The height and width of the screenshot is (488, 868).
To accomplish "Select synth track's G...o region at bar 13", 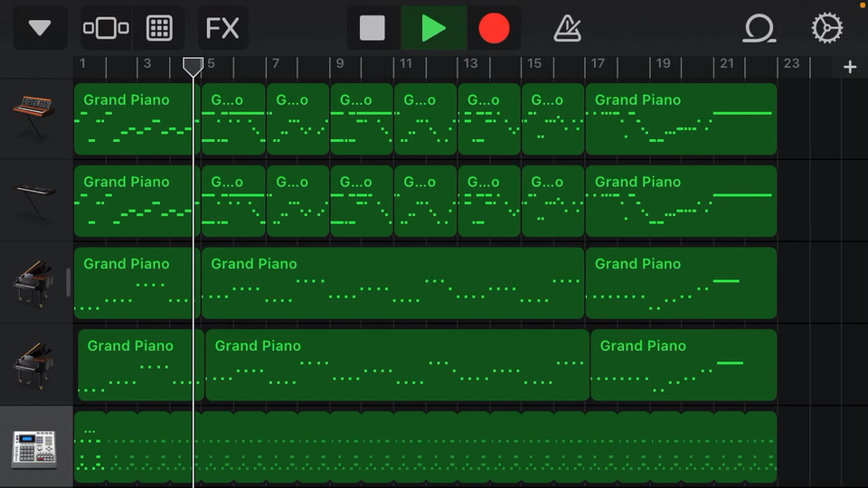I will (489, 119).
